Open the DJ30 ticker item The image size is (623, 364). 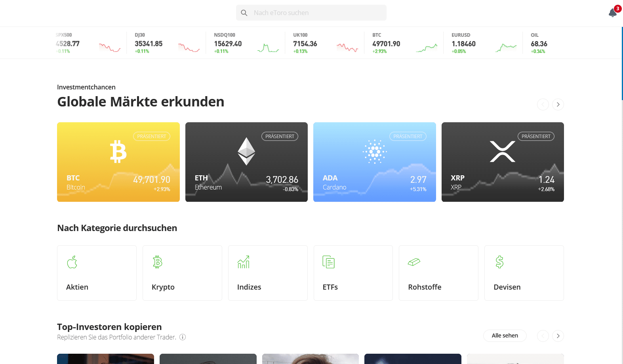pos(166,43)
